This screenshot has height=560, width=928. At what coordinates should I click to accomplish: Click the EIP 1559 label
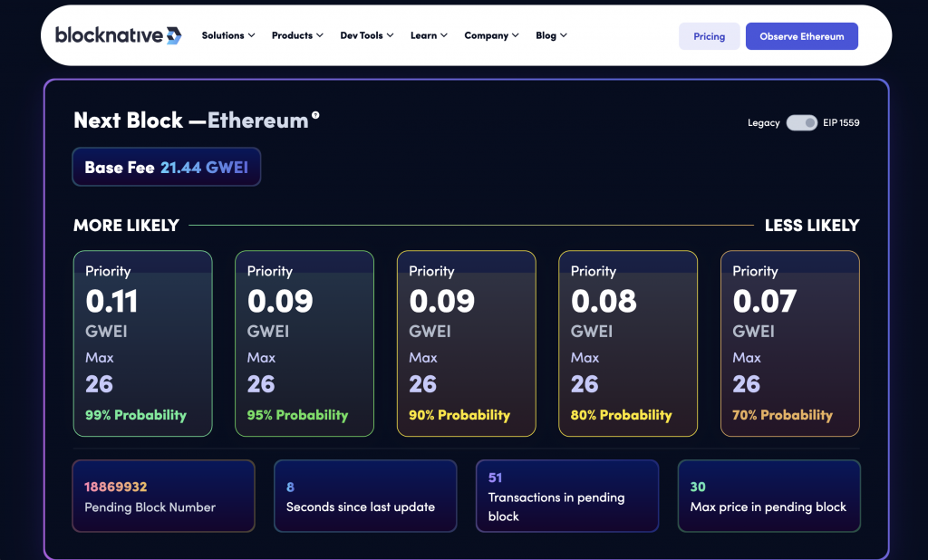click(841, 122)
